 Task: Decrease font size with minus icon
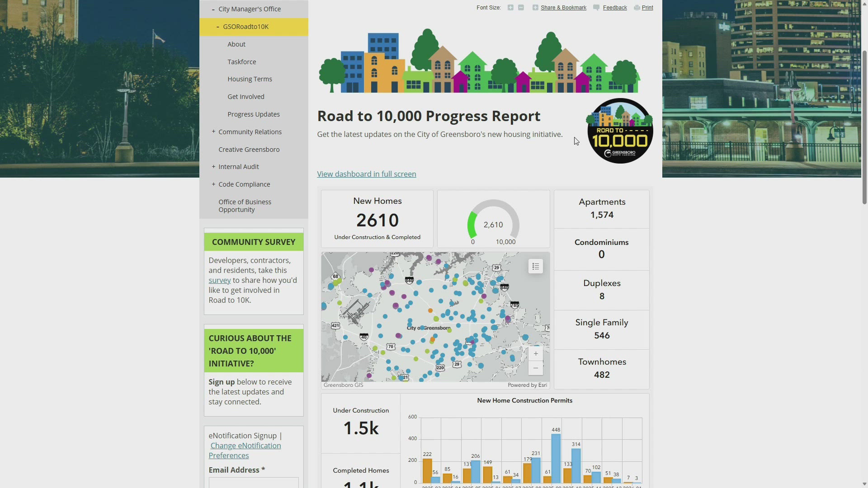521,8
